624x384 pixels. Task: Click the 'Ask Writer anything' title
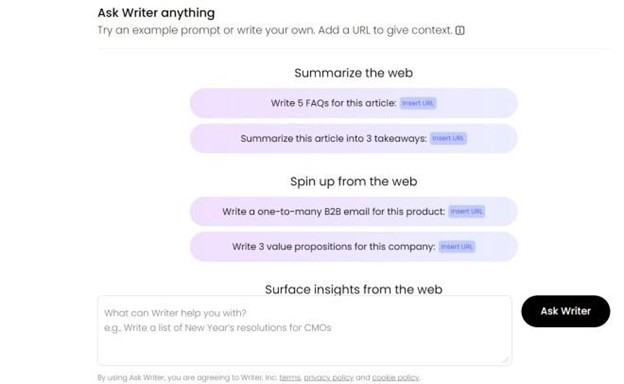156,13
